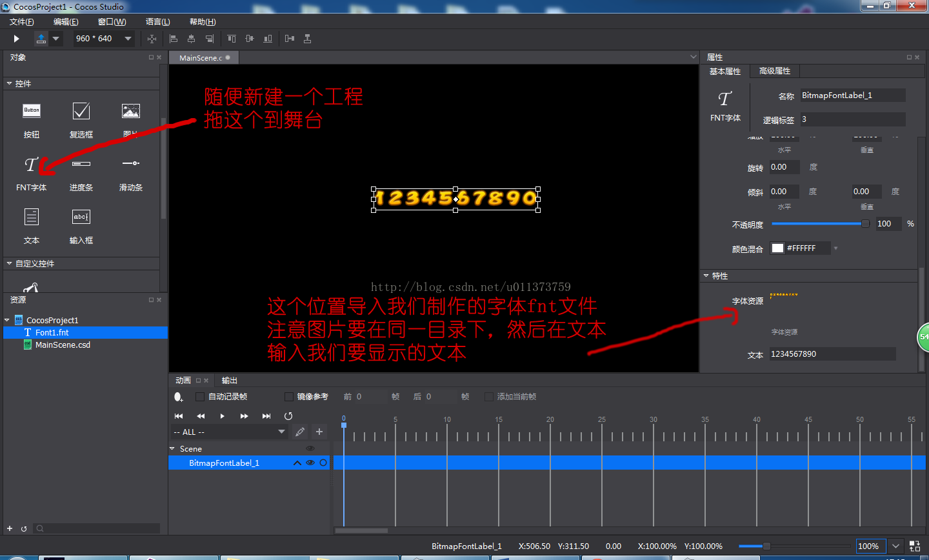Click the opacity value field showing 100

tap(888, 224)
